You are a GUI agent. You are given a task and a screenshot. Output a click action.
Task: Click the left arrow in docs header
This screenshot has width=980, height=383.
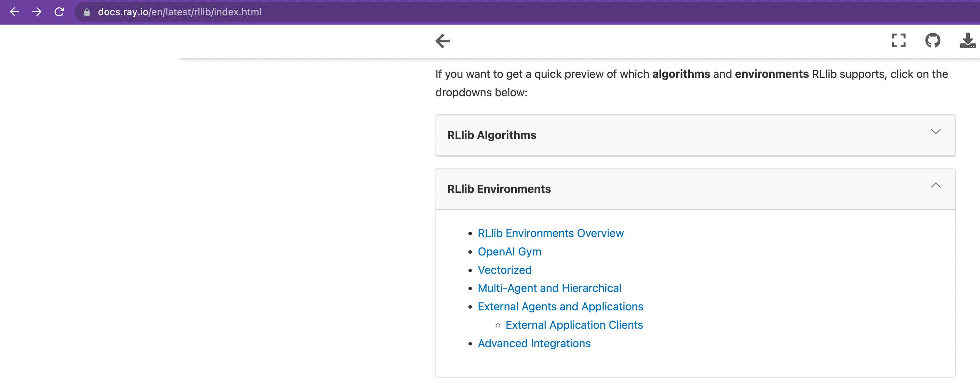443,41
